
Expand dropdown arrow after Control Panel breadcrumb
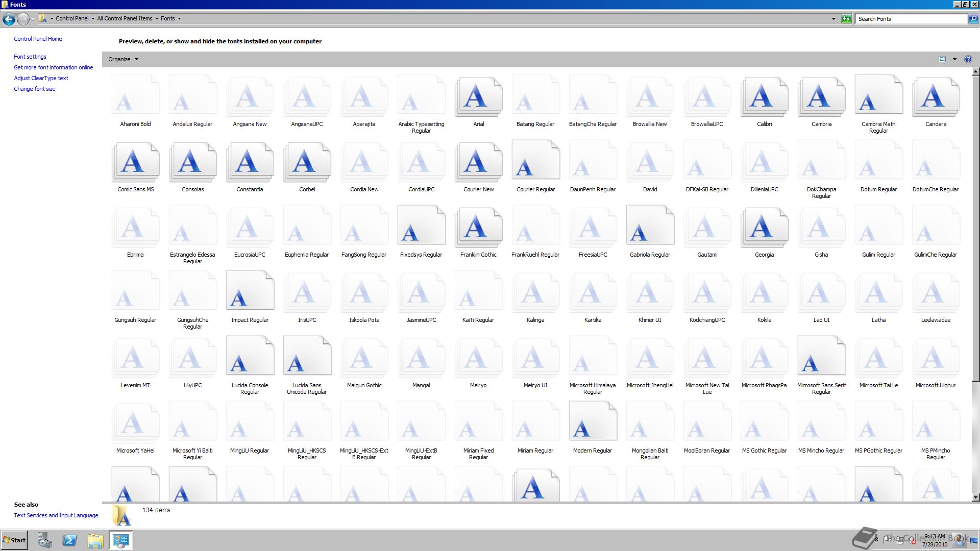click(93, 18)
